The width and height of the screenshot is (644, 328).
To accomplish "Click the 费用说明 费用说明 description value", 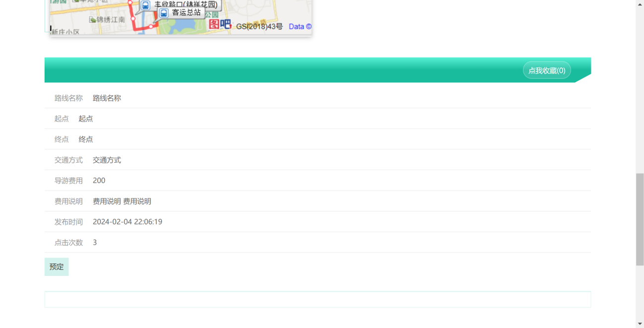I will click(x=122, y=201).
